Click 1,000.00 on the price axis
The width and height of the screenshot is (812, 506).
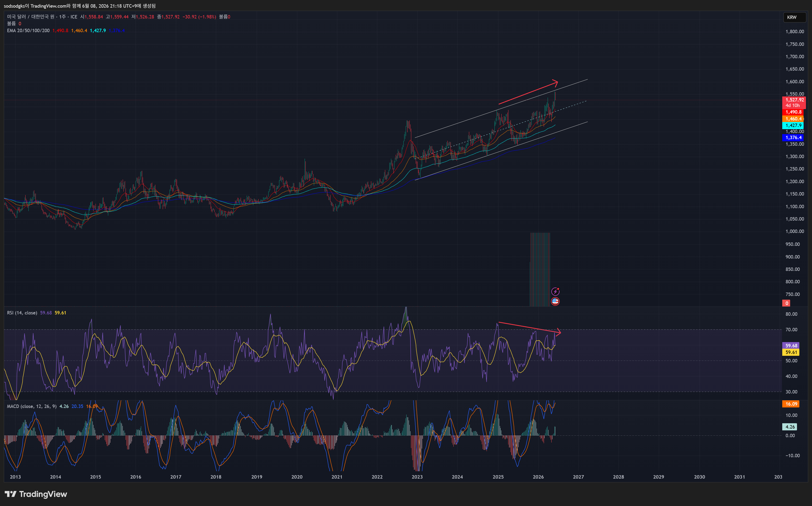point(795,231)
